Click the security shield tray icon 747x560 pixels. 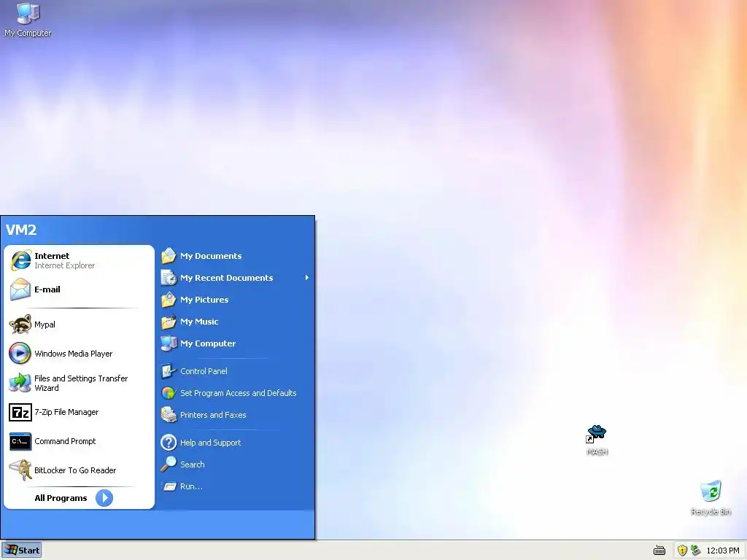coord(682,551)
